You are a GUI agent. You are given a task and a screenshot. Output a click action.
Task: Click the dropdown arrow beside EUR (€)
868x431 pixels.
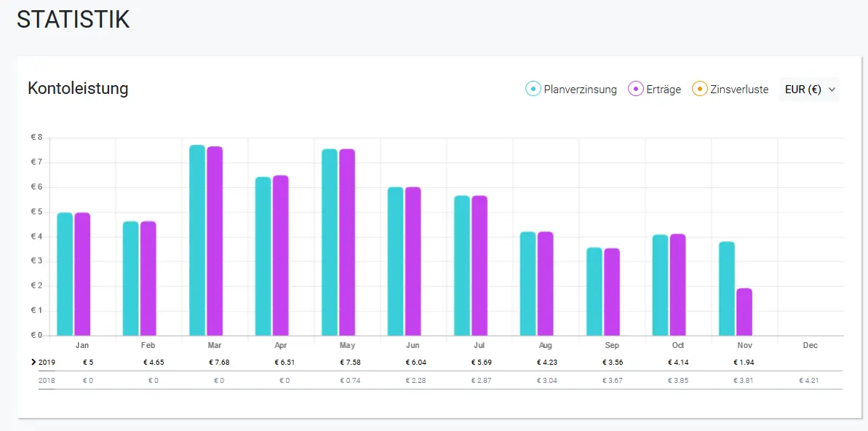coord(831,90)
